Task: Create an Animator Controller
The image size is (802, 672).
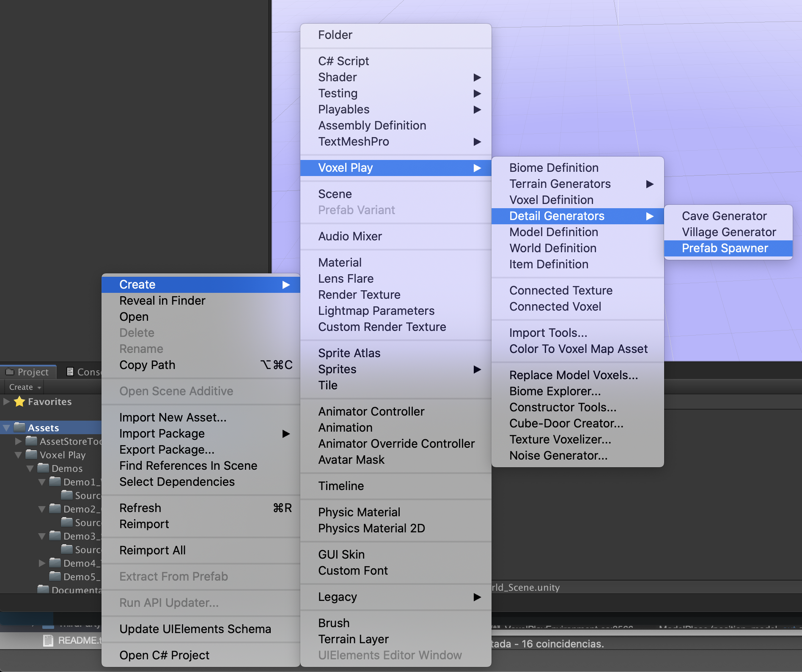Action: pos(396,412)
